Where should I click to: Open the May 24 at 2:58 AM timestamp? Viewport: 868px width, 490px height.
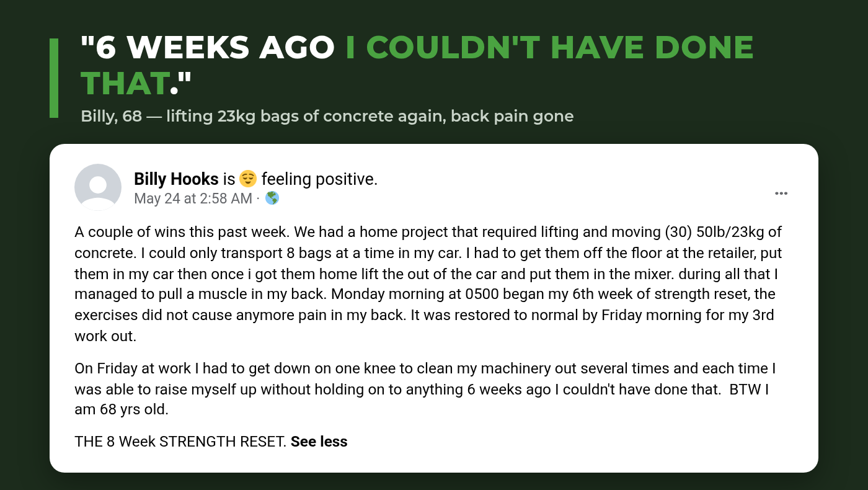[193, 198]
